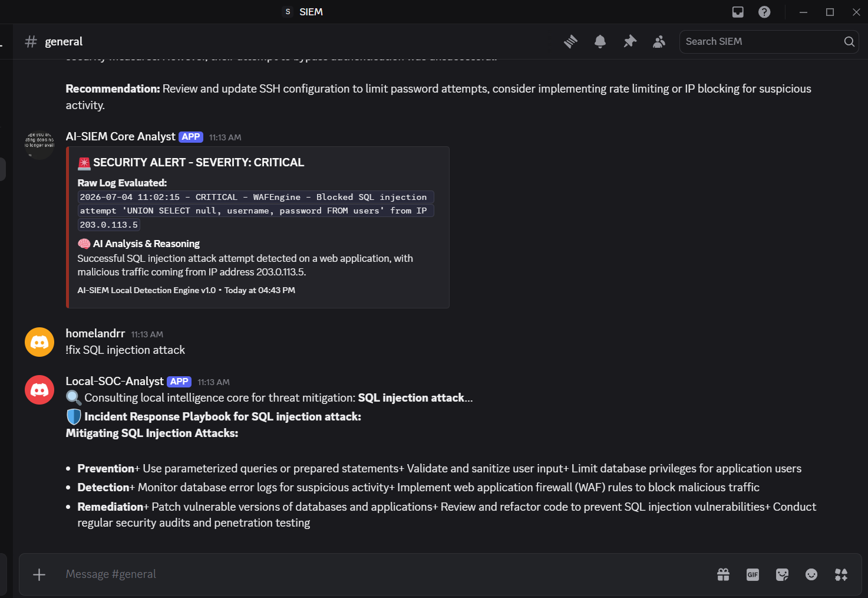Click the Prevention bullet text
868x598 pixels.
pyautogui.click(x=439, y=468)
